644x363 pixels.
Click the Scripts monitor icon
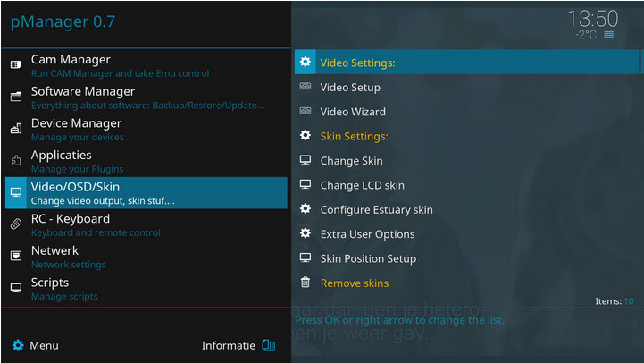pos(16,288)
